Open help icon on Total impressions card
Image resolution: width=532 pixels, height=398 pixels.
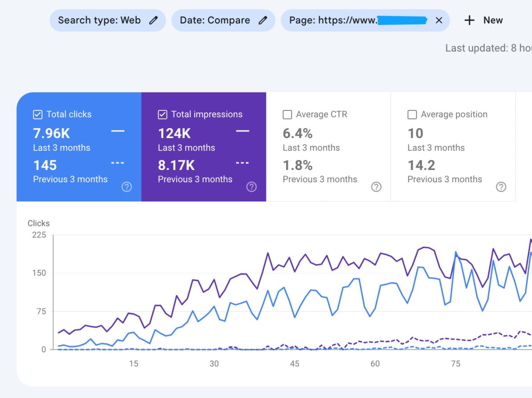252,187
